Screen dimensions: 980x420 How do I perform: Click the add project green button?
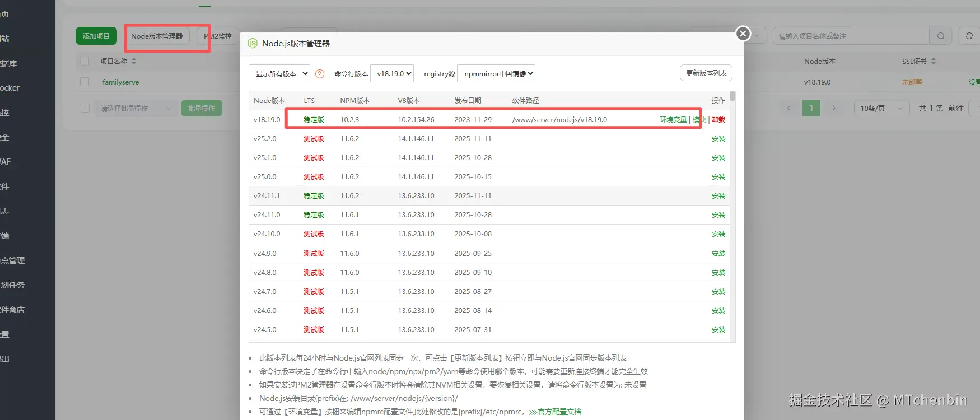96,36
